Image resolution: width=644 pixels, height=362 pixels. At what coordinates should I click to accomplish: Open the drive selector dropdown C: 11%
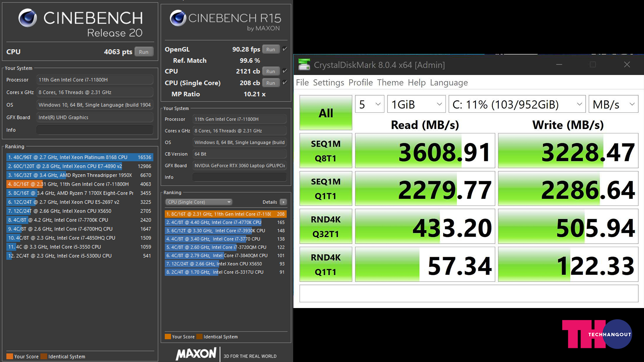pyautogui.click(x=517, y=104)
